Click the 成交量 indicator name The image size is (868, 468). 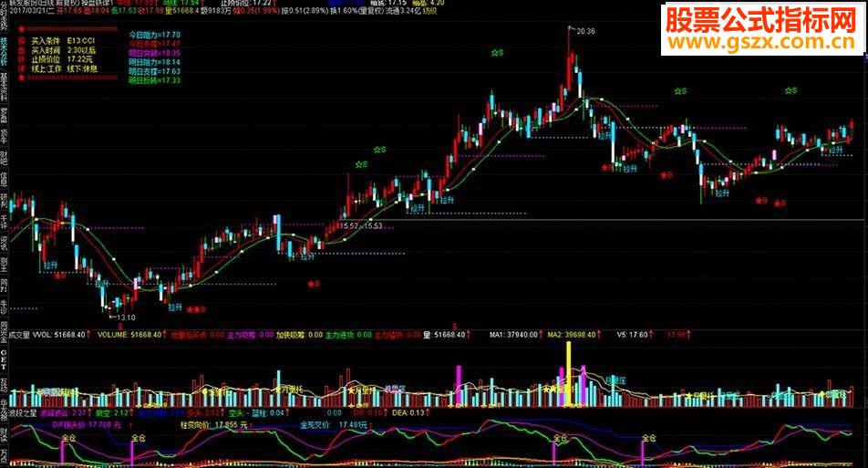tap(19, 335)
